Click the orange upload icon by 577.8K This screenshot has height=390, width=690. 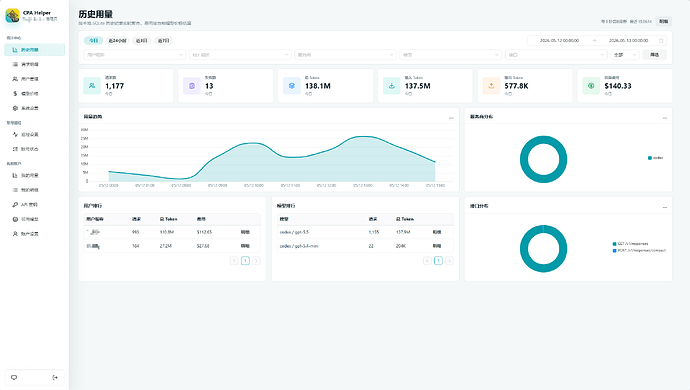[x=491, y=86]
